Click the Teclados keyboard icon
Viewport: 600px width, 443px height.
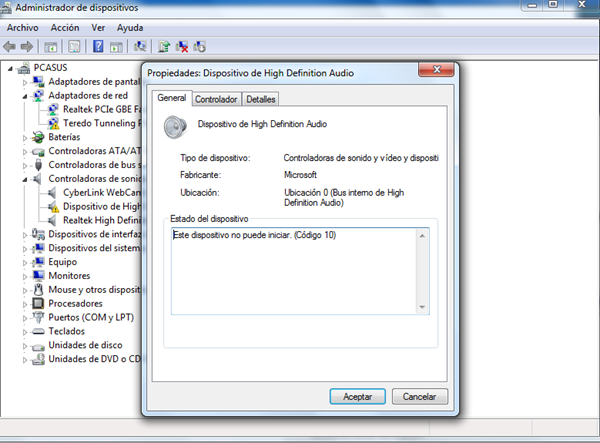[x=38, y=331]
